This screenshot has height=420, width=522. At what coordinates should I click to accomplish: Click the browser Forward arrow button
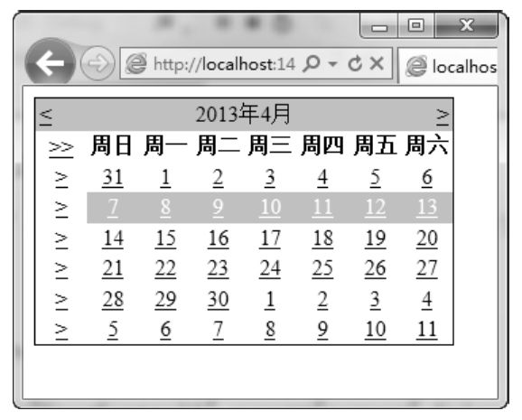pos(98,63)
